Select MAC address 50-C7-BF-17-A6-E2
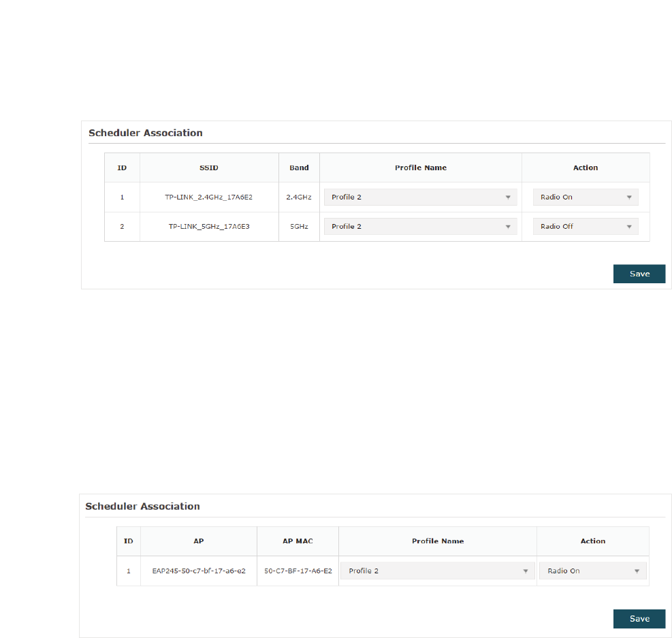 tap(298, 571)
